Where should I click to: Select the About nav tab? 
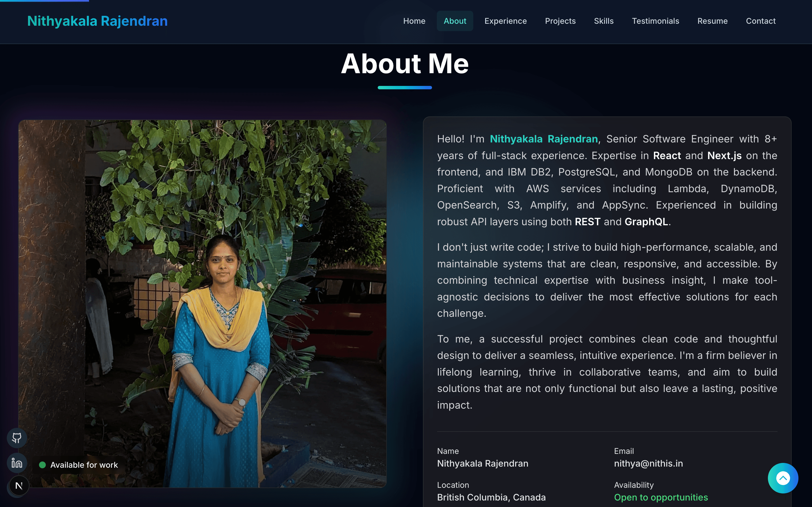click(x=455, y=21)
